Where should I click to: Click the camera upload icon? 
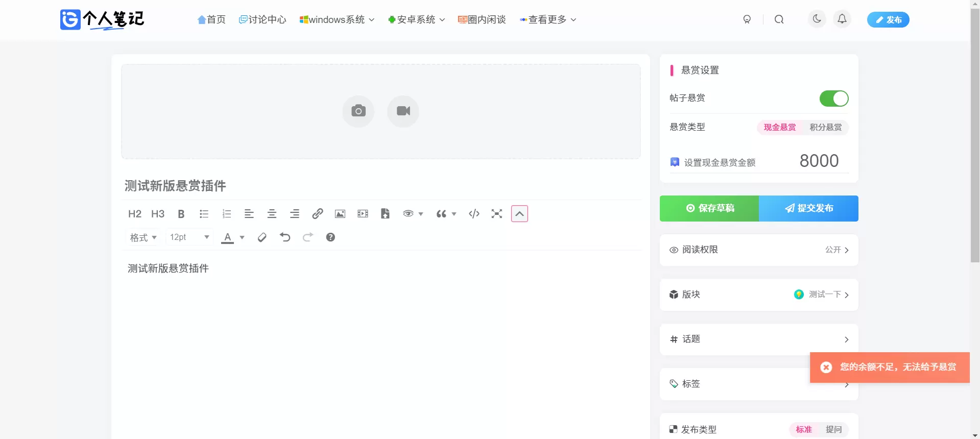[x=358, y=111]
